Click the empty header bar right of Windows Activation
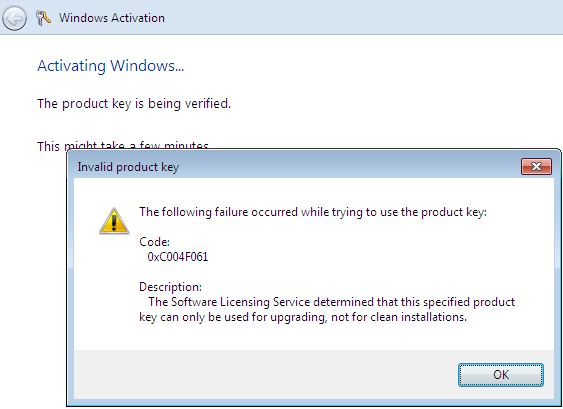Viewport: 563px width, 409px height. tap(363, 18)
